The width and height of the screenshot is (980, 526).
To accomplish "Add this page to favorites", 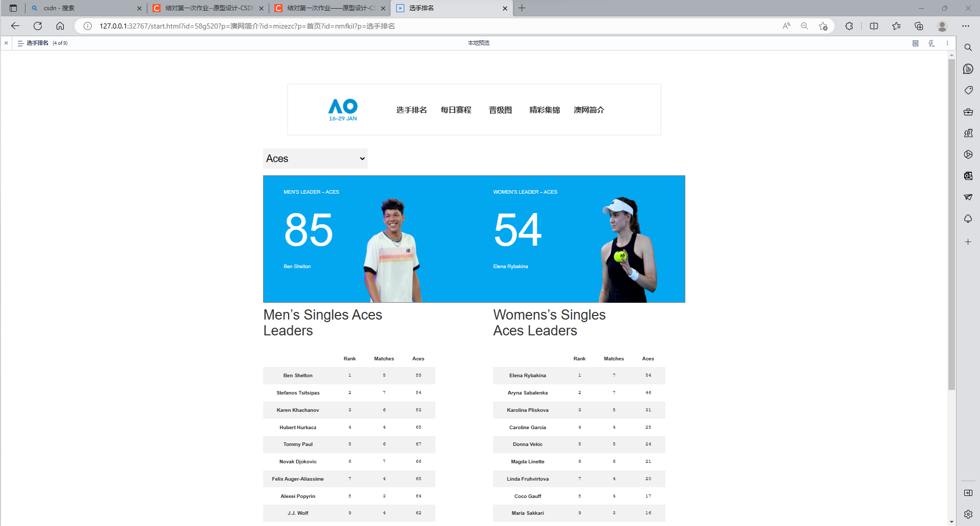I will pos(823,26).
